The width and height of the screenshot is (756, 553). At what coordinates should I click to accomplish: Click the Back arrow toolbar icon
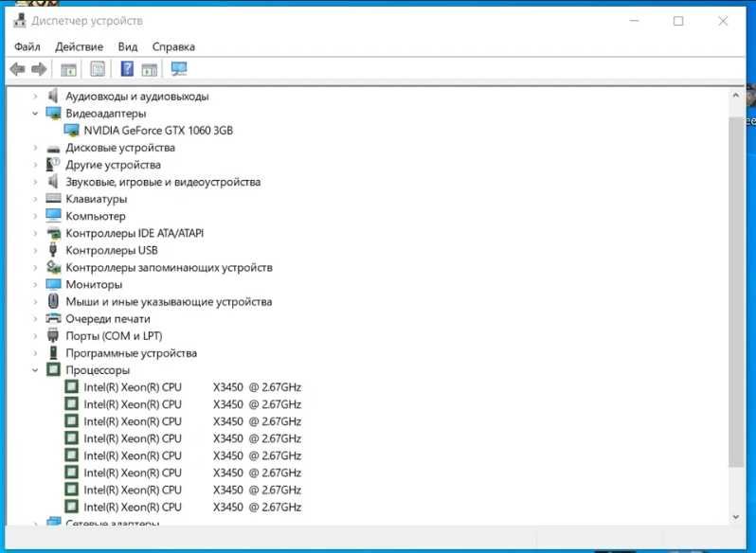pyautogui.click(x=17, y=69)
